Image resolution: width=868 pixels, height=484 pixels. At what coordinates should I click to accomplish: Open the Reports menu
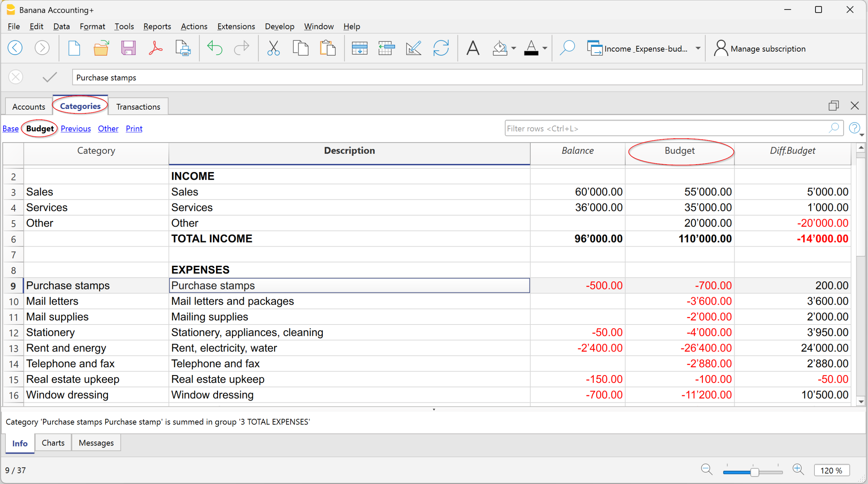pos(157,26)
